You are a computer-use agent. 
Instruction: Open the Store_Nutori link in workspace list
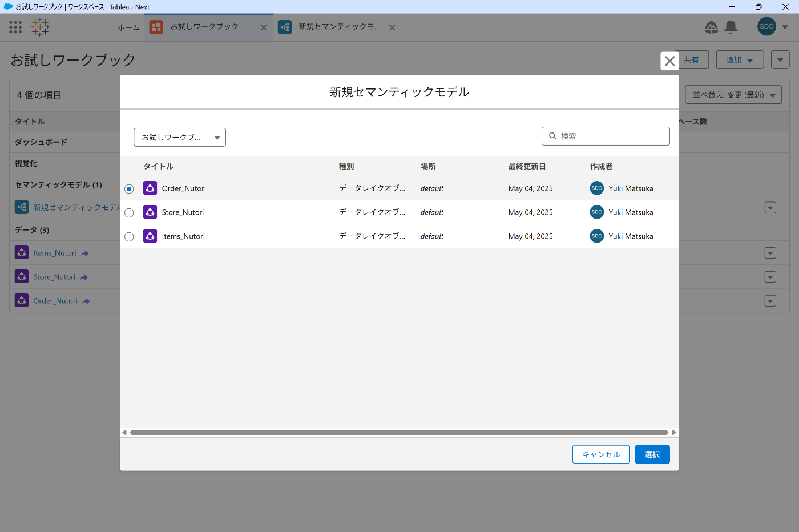click(x=54, y=277)
